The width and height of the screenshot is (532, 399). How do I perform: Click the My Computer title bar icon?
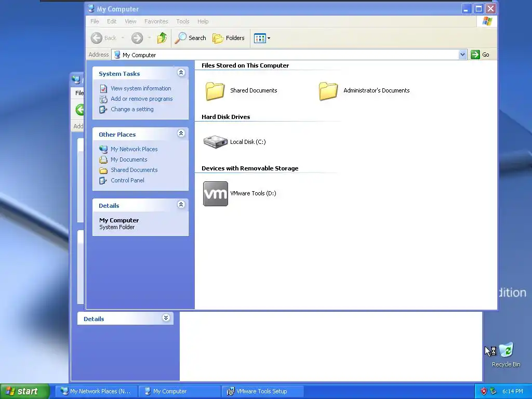(x=91, y=8)
